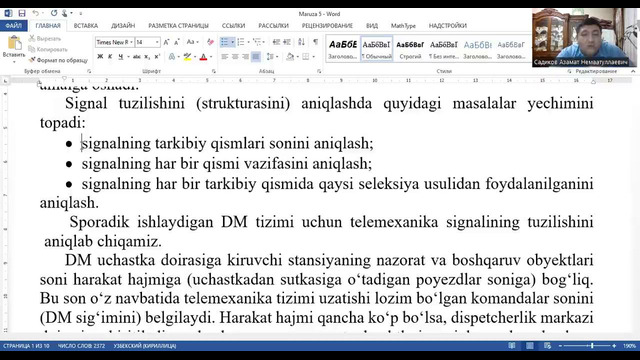Increase font size with grow font icon
The height and width of the screenshot is (360, 640).
pyautogui.click(x=166, y=42)
